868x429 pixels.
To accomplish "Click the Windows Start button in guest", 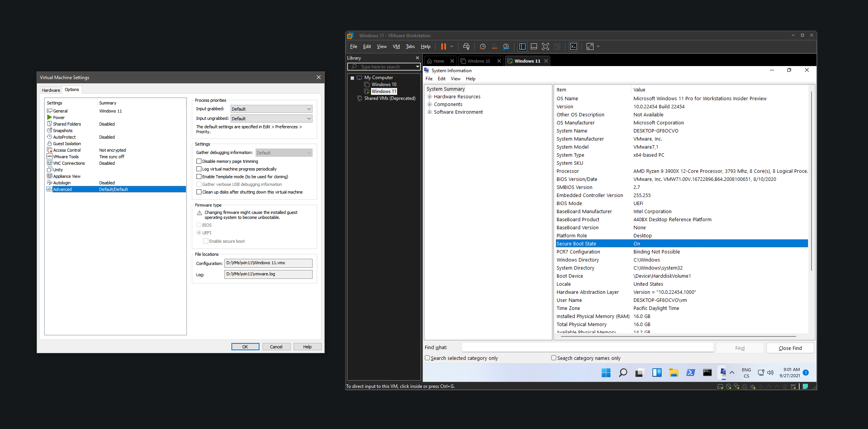I will click(606, 373).
